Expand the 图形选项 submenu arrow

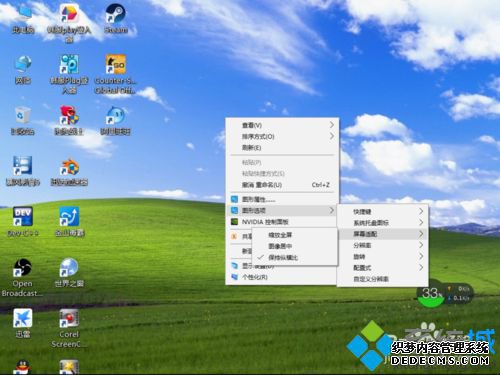point(332,210)
